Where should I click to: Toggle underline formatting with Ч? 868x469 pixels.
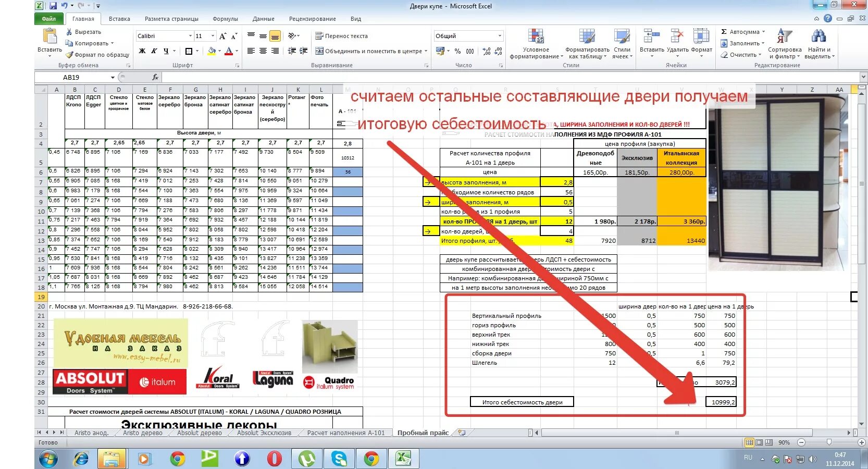click(166, 51)
